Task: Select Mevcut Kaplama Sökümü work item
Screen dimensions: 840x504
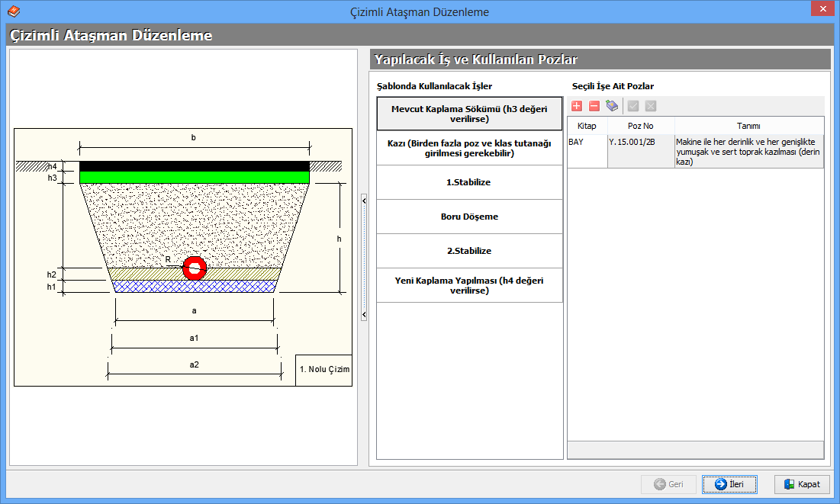Action: [x=469, y=114]
